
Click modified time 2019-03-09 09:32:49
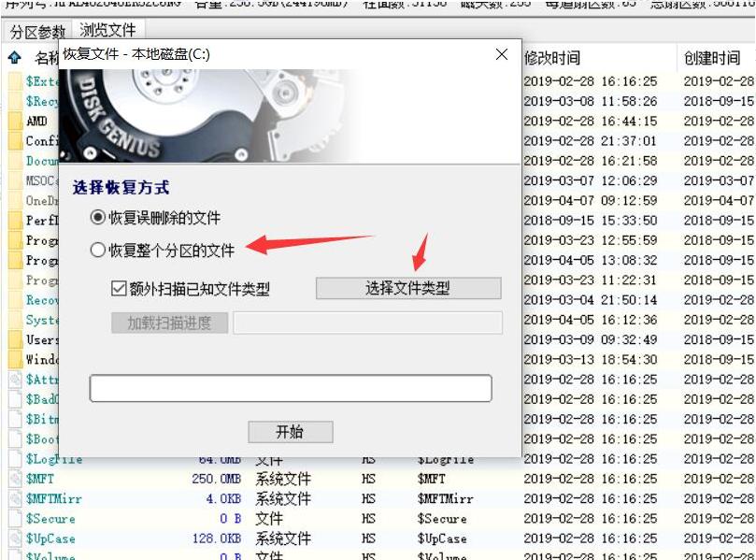pyautogui.click(x=591, y=339)
